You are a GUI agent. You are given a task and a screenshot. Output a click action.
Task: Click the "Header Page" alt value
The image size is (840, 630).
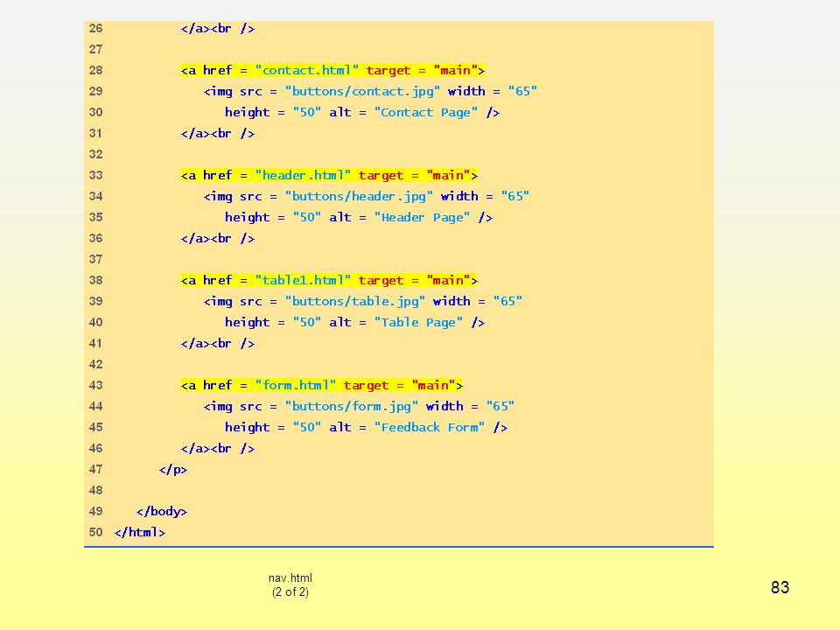click(422, 218)
